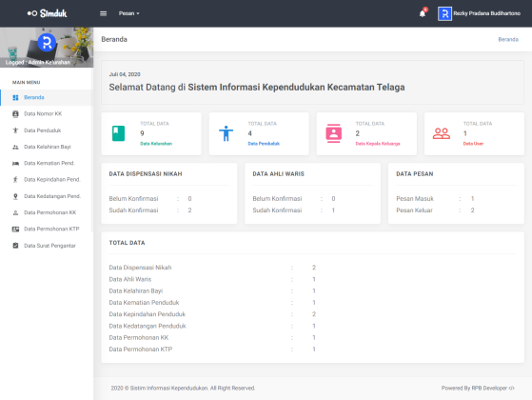
Task: Click the Data Ahli Waris card heading
Action: pos(278,174)
